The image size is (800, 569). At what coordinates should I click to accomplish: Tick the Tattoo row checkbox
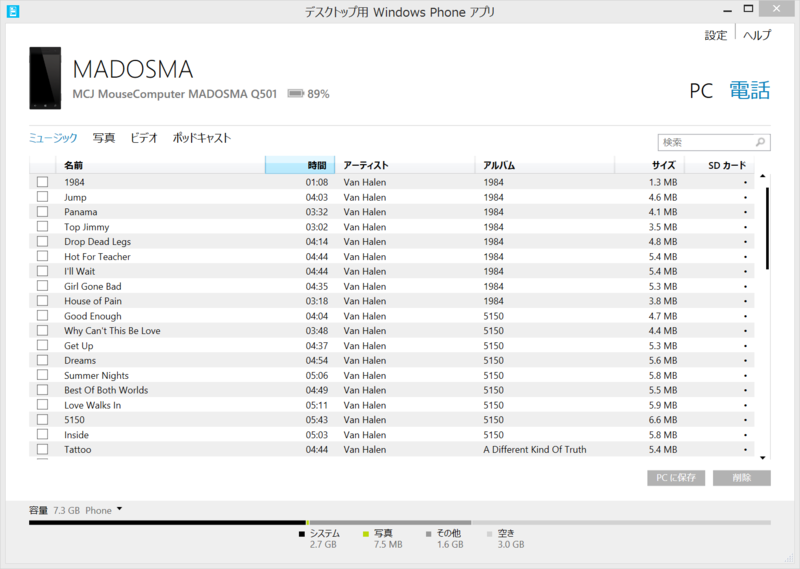click(x=42, y=449)
